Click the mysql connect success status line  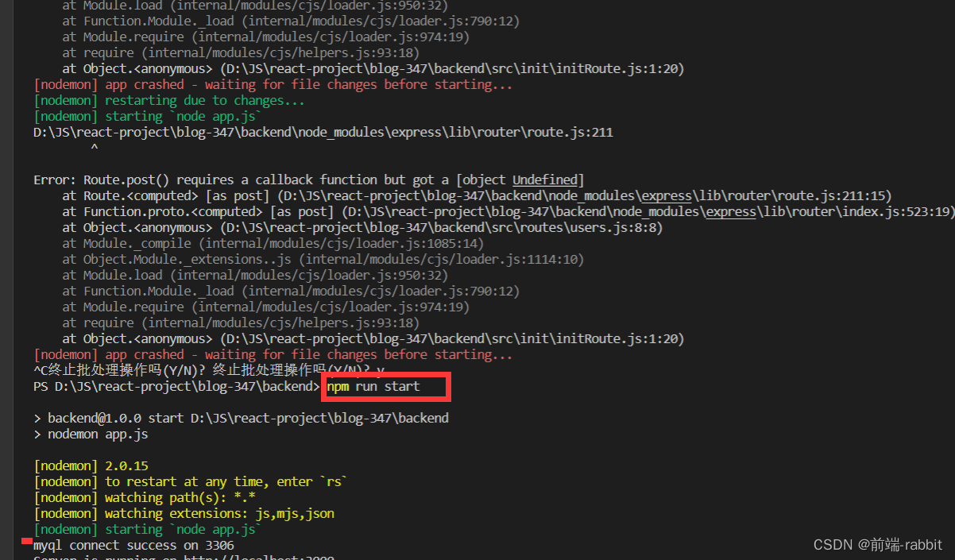coord(133,545)
